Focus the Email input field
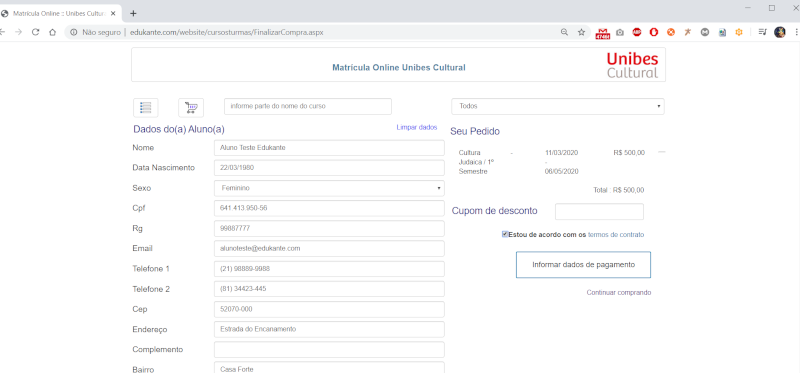 point(329,248)
